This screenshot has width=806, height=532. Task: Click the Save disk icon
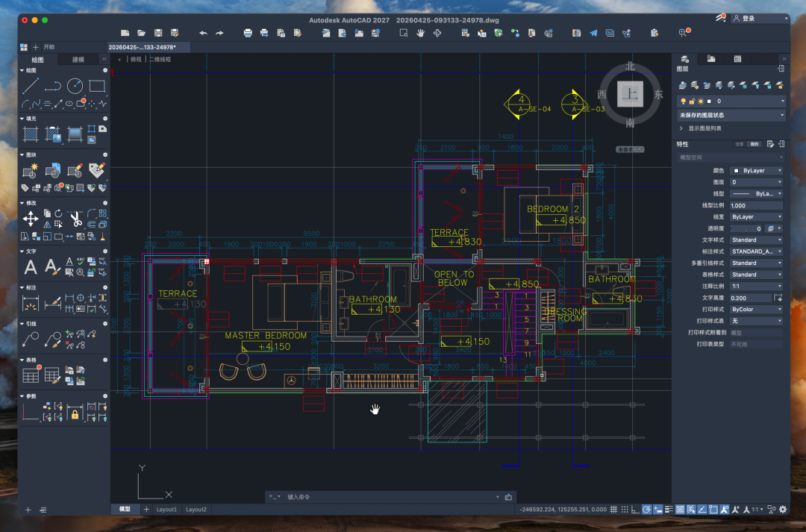(158, 33)
